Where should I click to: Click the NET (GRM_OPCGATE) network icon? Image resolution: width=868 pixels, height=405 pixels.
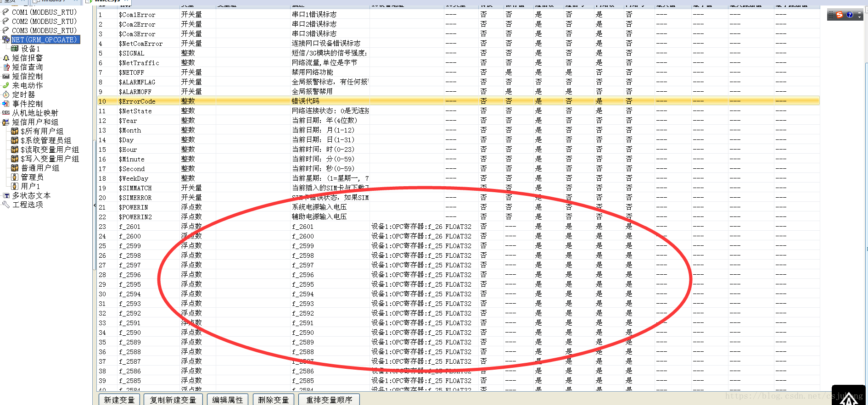coord(6,39)
